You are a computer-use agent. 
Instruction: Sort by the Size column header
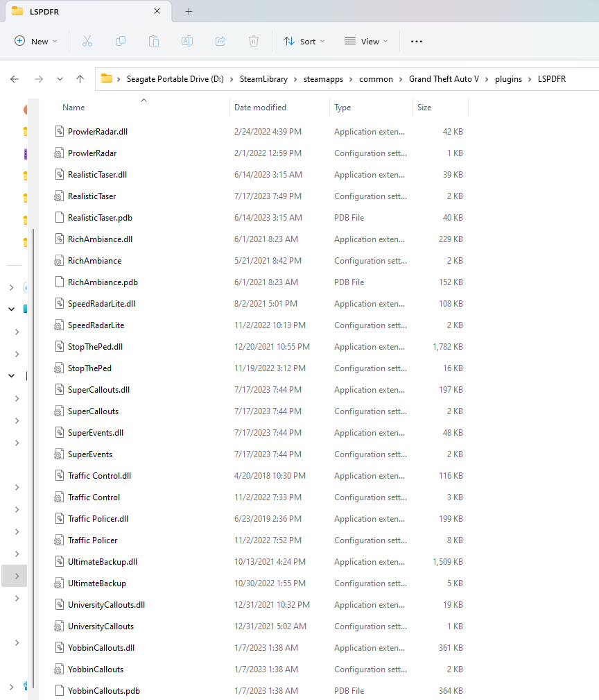424,108
